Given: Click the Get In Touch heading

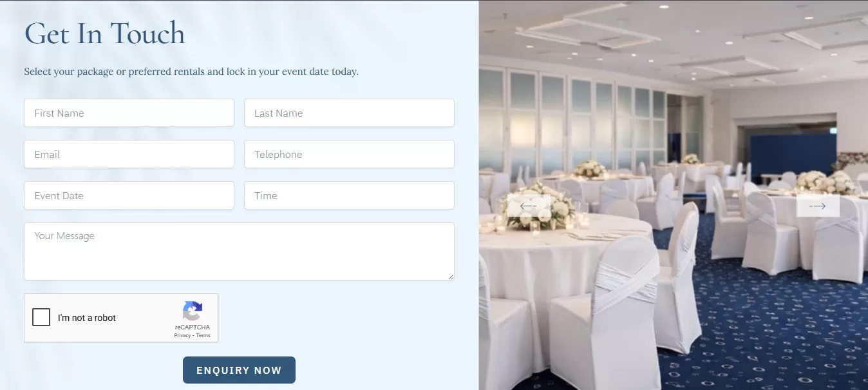Looking at the screenshot, I should [104, 34].
